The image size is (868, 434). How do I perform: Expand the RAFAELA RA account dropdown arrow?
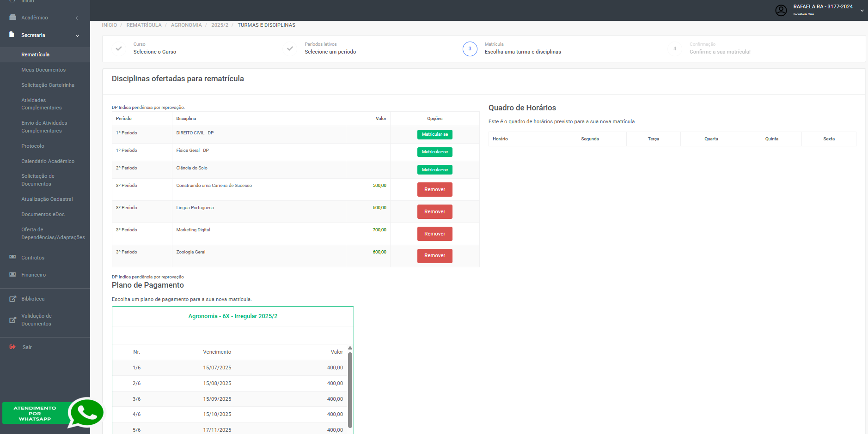click(x=862, y=10)
